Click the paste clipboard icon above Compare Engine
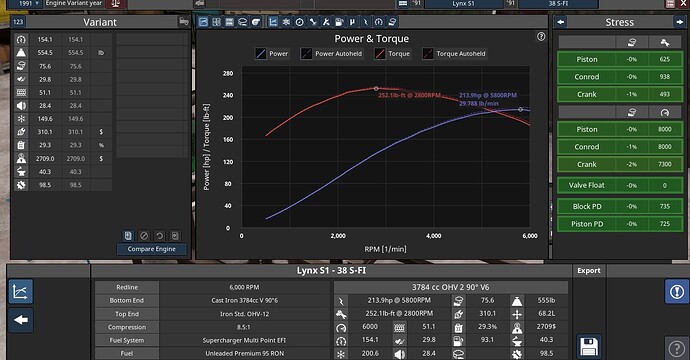Viewport: 690px width, 360px height. (x=175, y=236)
